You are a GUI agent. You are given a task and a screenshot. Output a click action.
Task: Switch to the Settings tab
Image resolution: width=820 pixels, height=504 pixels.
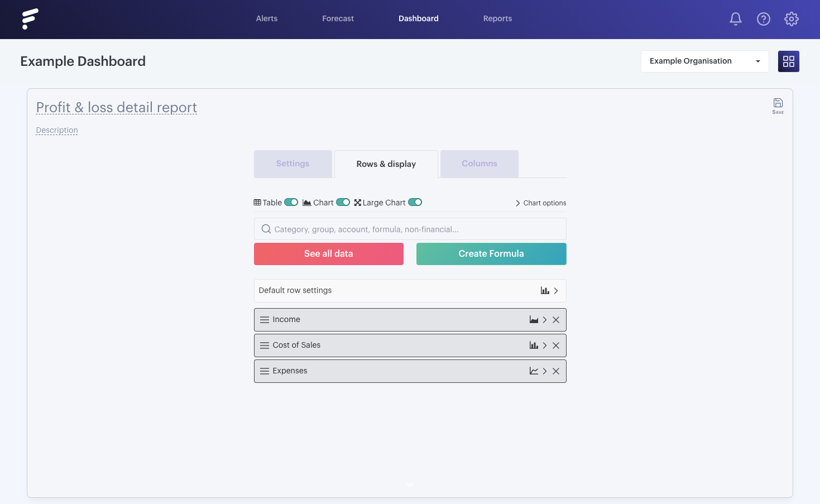(293, 164)
